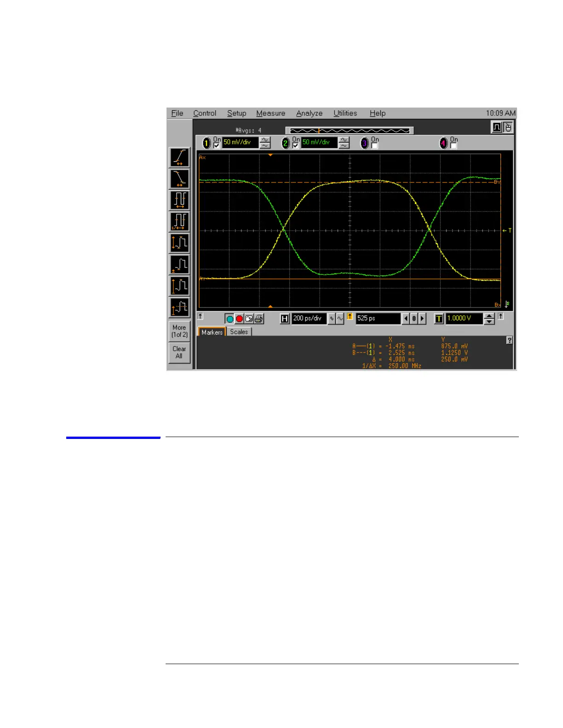
Task: Click the 200 ps/div horizontal scale field
Action: pos(309,318)
